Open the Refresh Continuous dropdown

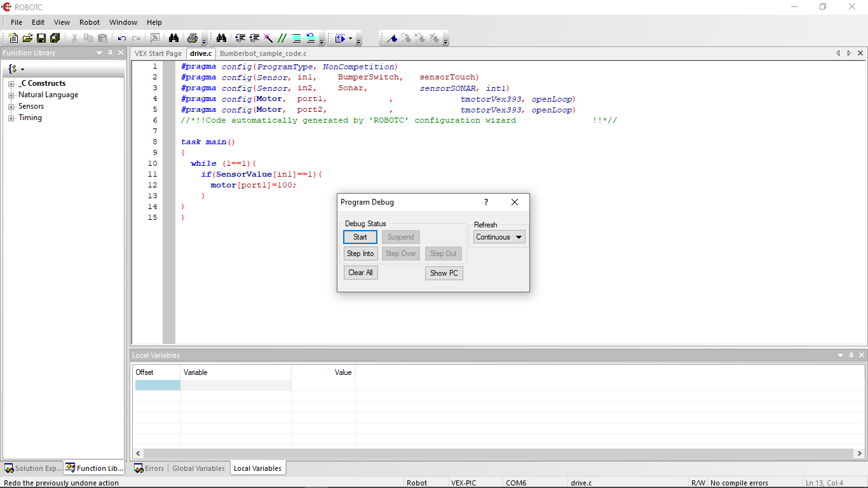[x=499, y=237]
